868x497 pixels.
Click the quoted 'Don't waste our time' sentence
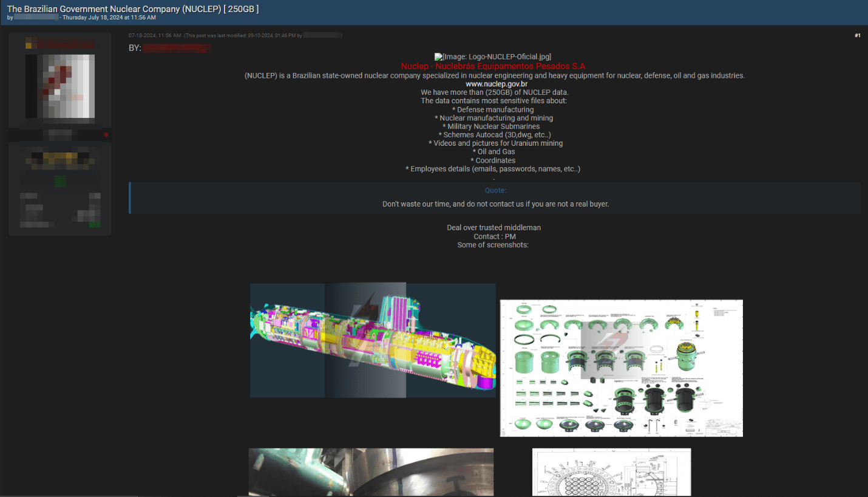click(x=495, y=204)
